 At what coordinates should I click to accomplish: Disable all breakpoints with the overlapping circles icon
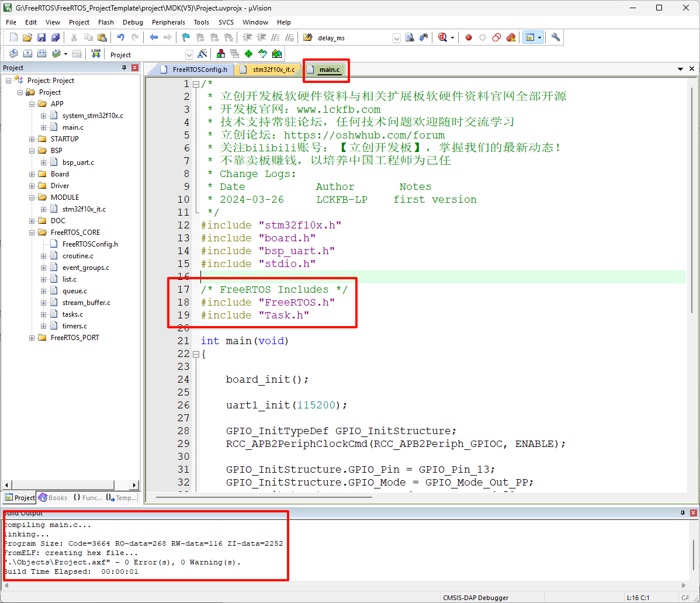[x=497, y=37]
